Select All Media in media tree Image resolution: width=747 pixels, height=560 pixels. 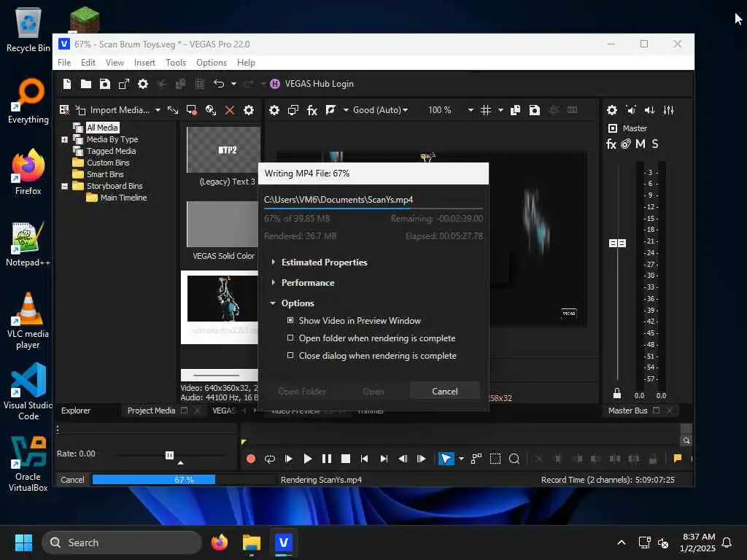[102, 128]
